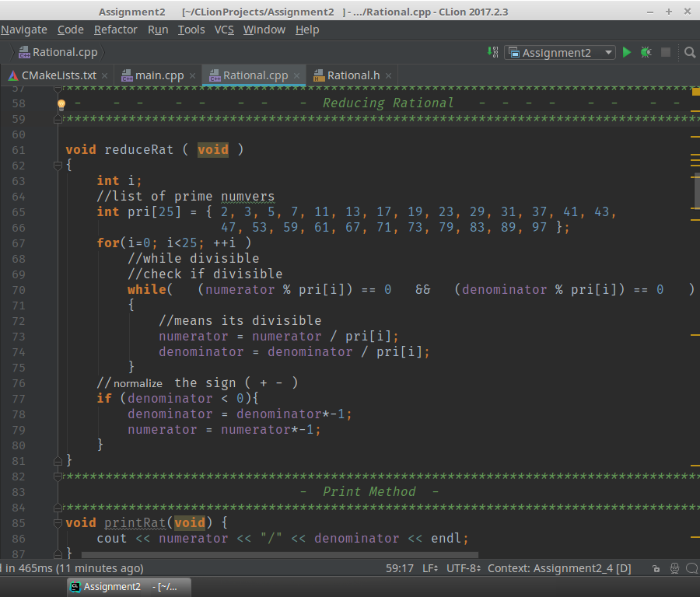Close the CMakeLists.txt tab
Image resolution: width=700 pixels, height=597 pixels.
pos(104,76)
